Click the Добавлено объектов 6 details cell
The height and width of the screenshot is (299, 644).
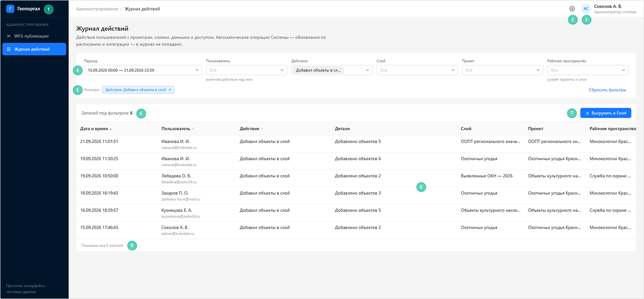click(358, 159)
